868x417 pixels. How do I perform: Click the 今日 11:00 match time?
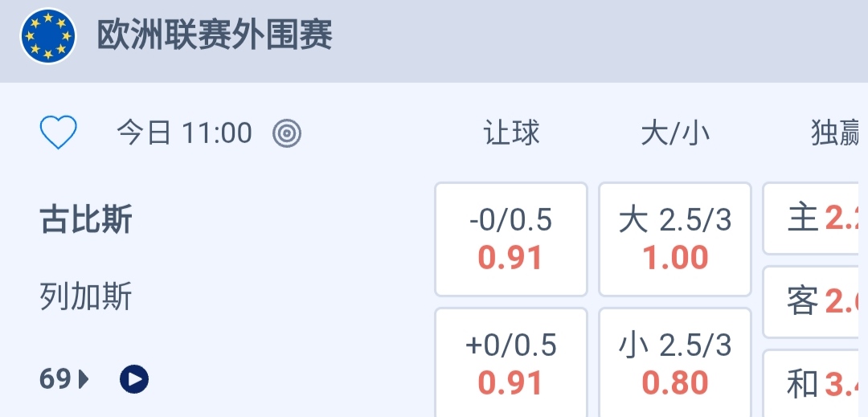click(x=184, y=133)
